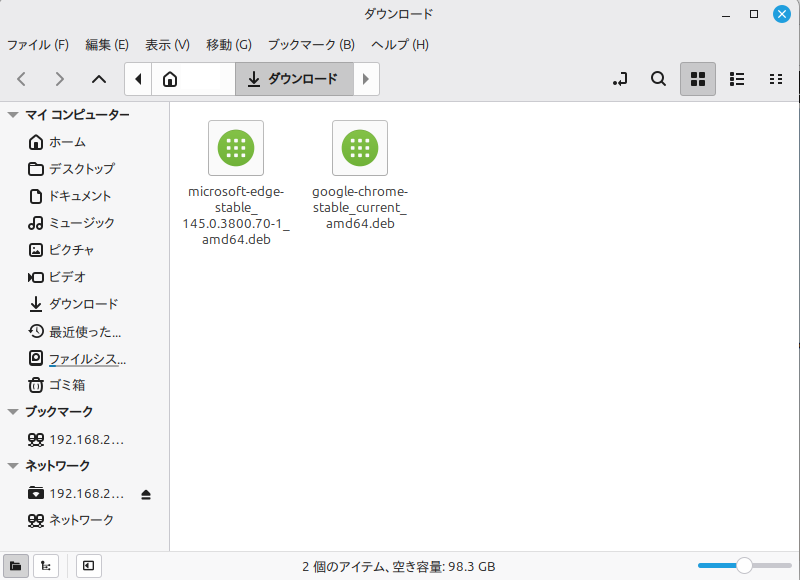Switch to list view mode
This screenshot has height=580, width=800.
(737, 79)
